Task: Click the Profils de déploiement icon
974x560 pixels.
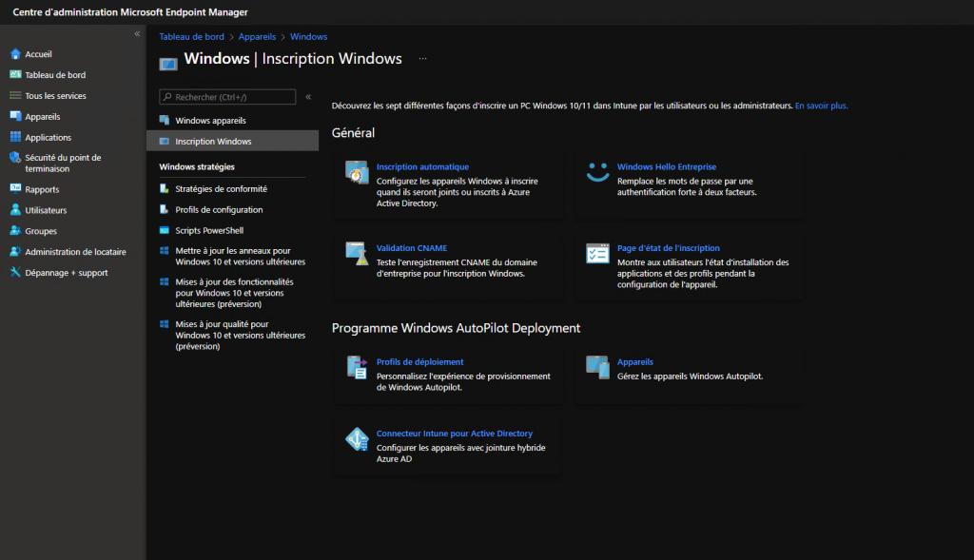Action: pyautogui.click(x=357, y=368)
